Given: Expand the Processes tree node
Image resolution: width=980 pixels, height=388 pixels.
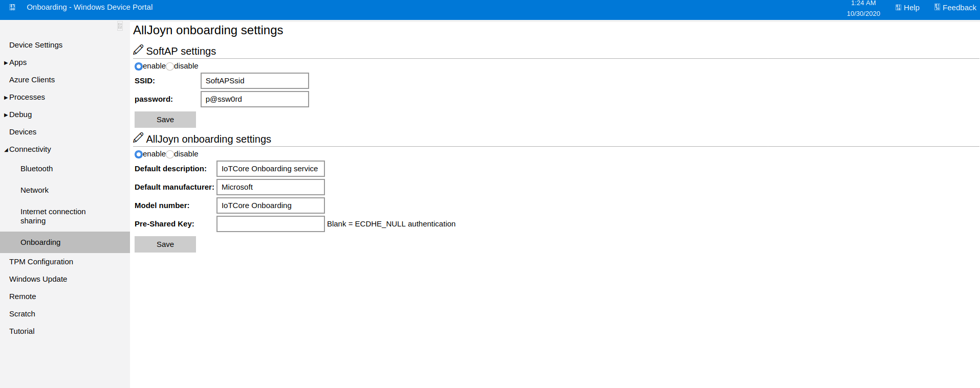Looking at the screenshot, I should [6, 98].
